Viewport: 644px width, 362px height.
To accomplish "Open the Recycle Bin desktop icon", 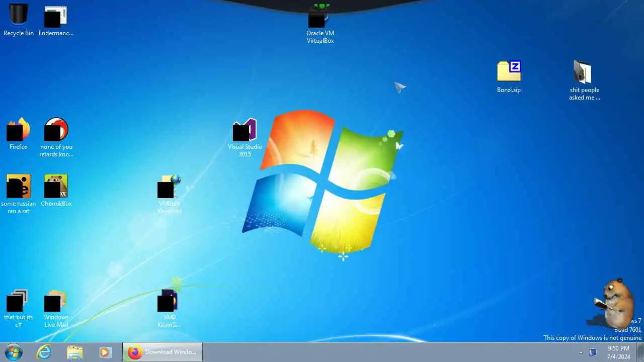I will [19, 20].
